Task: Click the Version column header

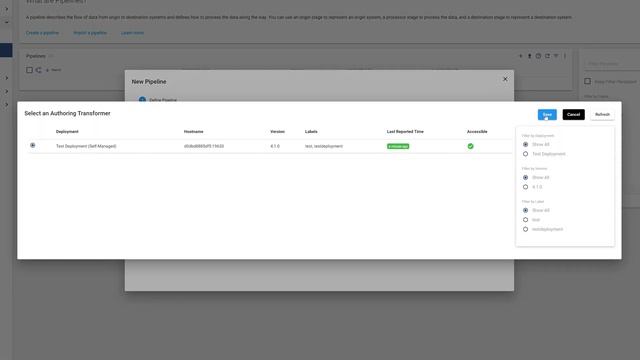Action: click(278, 131)
